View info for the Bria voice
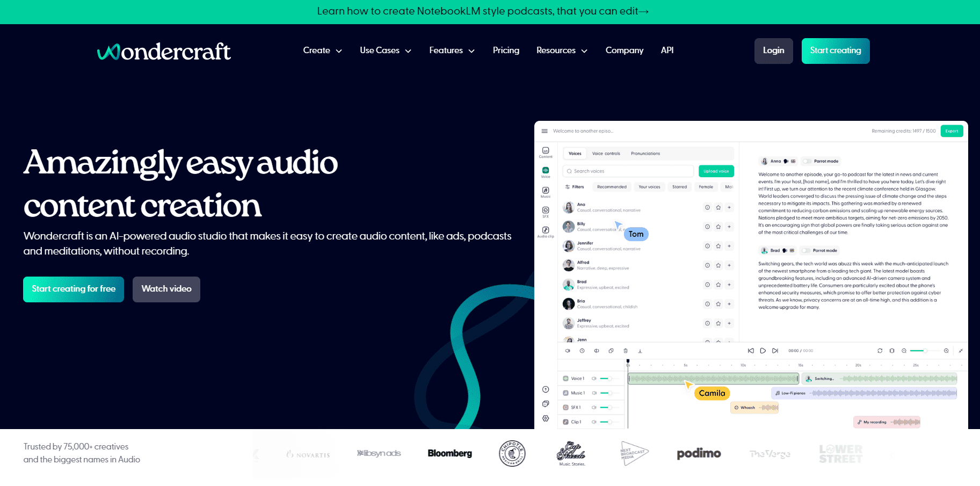 pos(708,304)
